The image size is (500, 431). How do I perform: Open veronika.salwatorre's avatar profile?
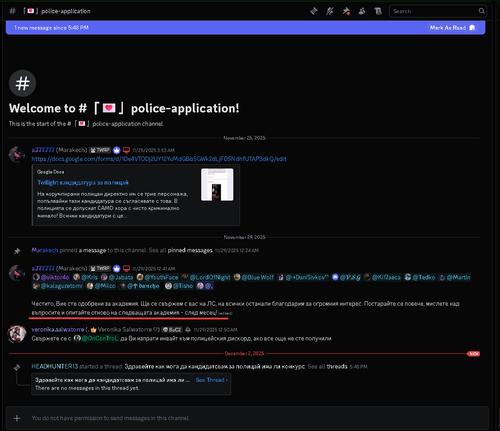point(17,334)
